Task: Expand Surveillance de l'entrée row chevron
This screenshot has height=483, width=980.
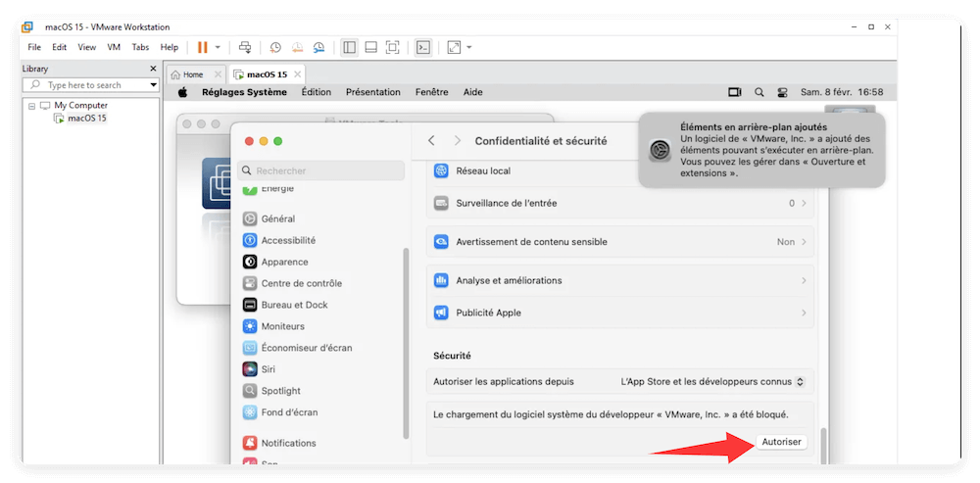Action: tap(804, 203)
